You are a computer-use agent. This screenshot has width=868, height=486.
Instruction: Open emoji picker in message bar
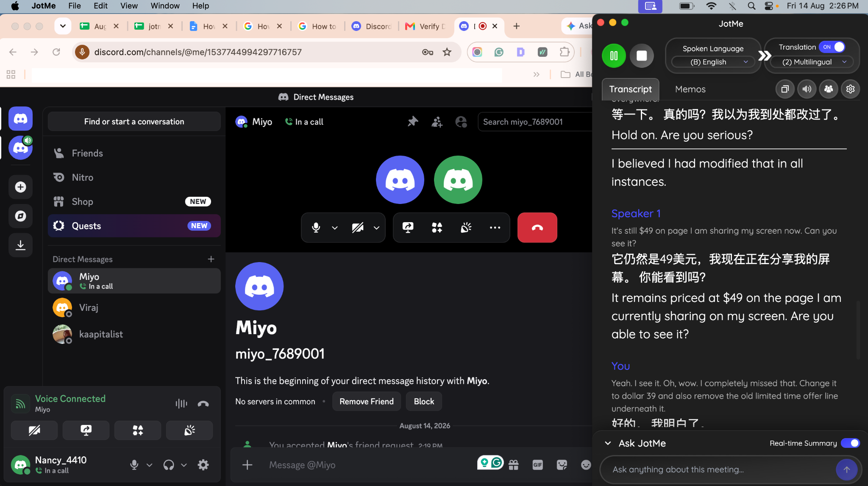(x=586, y=465)
